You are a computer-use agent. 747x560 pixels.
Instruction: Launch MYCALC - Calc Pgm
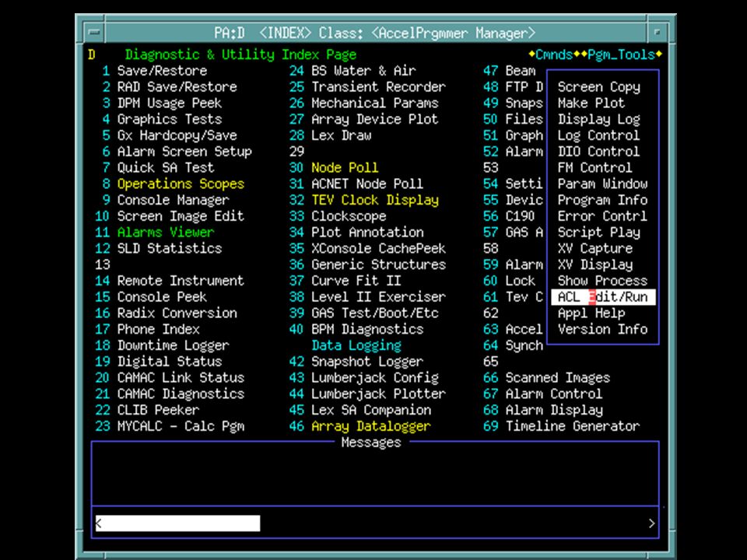click(x=181, y=426)
